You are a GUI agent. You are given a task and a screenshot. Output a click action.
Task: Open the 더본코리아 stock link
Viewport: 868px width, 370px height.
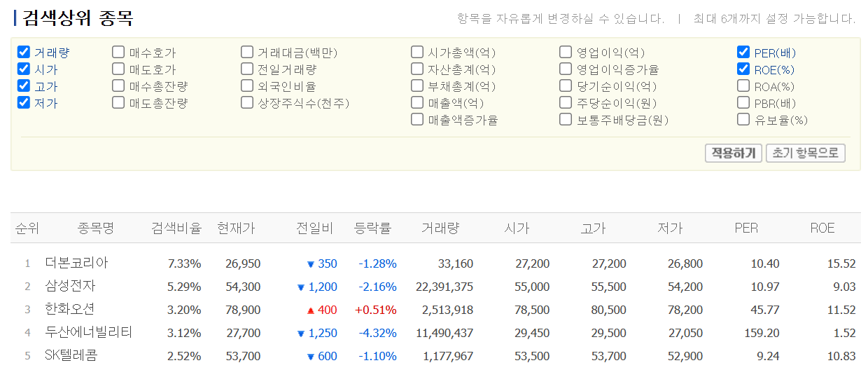tap(76, 263)
